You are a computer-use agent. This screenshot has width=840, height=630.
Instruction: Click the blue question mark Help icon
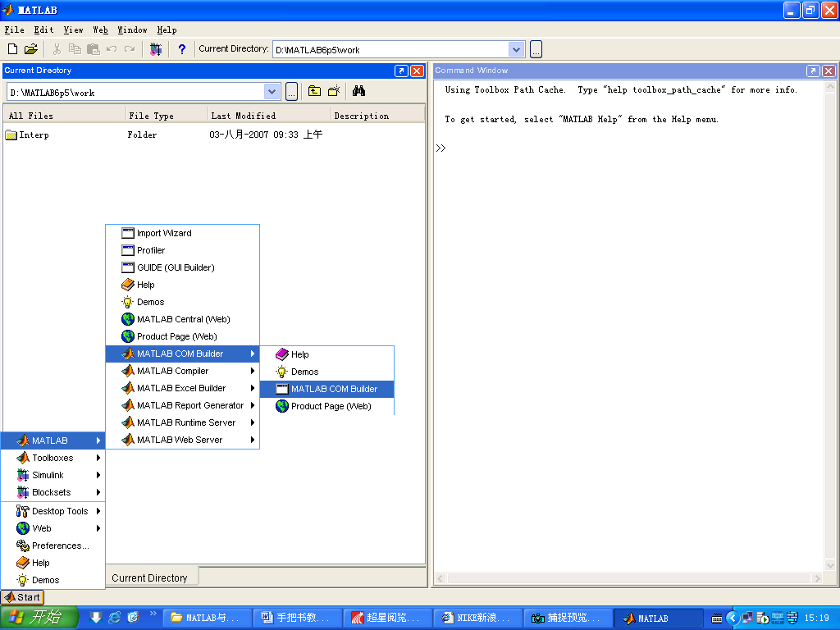coord(181,49)
